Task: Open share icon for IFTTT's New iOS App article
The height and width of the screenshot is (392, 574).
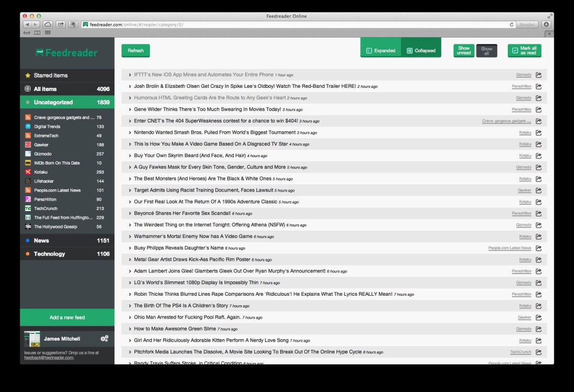Action: pyautogui.click(x=539, y=75)
